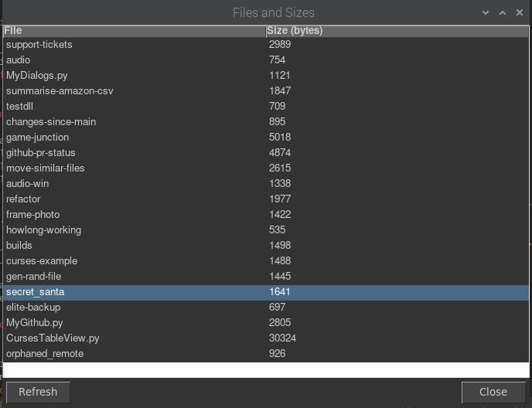Click size value 1641

pos(280,291)
